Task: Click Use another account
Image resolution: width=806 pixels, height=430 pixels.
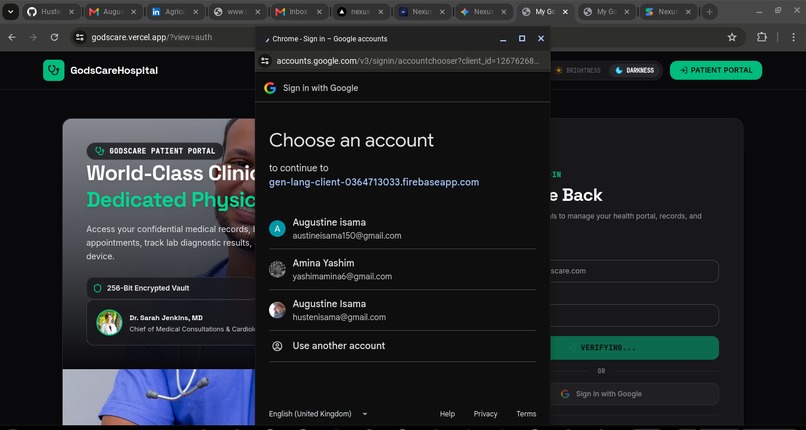Action: pos(402,346)
